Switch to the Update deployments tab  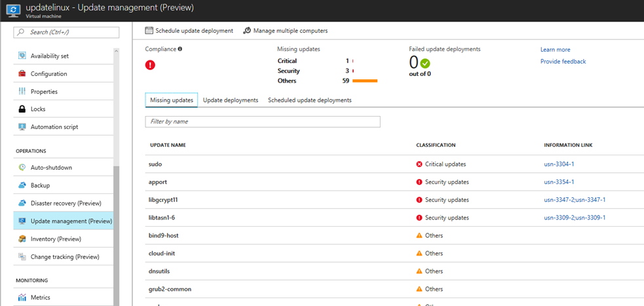coord(231,100)
